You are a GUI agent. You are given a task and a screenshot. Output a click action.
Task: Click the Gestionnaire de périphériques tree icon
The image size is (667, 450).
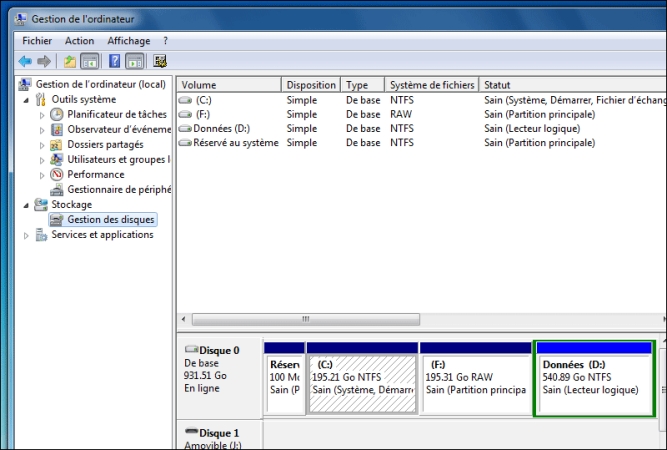tap(58, 190)
